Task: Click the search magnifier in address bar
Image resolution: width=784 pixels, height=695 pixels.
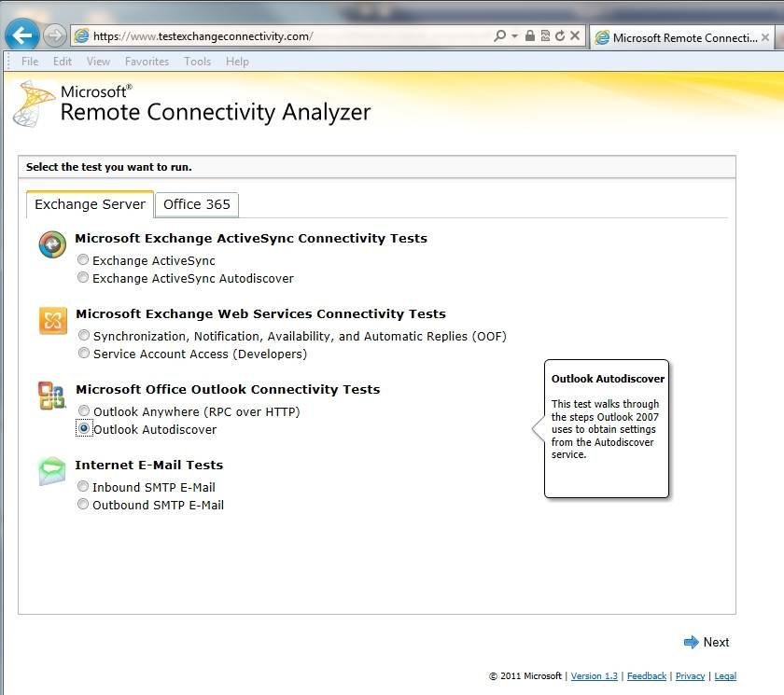Action: pos(499,35)
